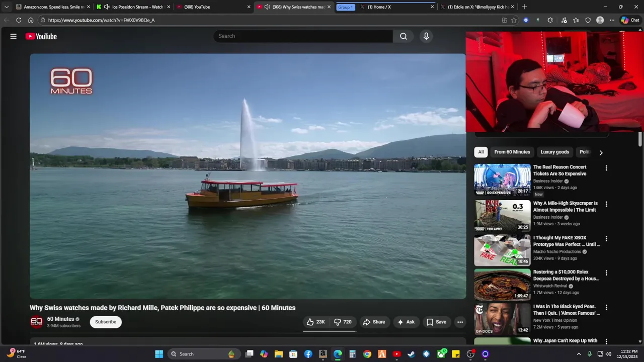This screenshot has height=362, width=644.
Task: Save the video to a playlist
Action: pyautogui.click(x=437, y=322)
